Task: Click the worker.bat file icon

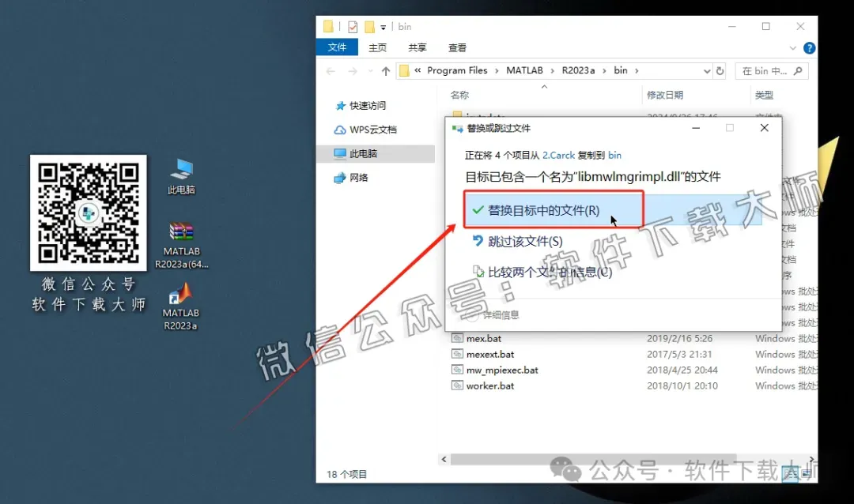Action: pos(458,386)
